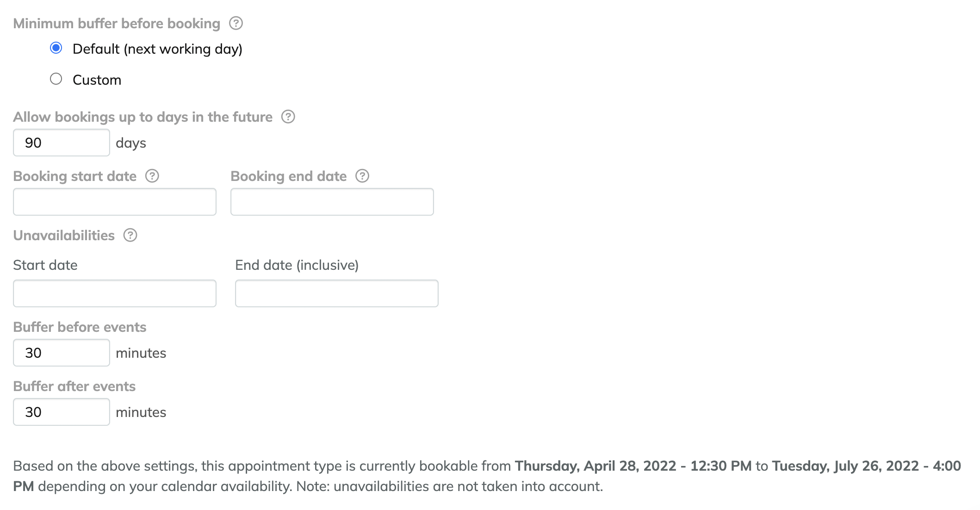Click the Buffer after events label
This screenshot has width=980, height=510.
74,386
